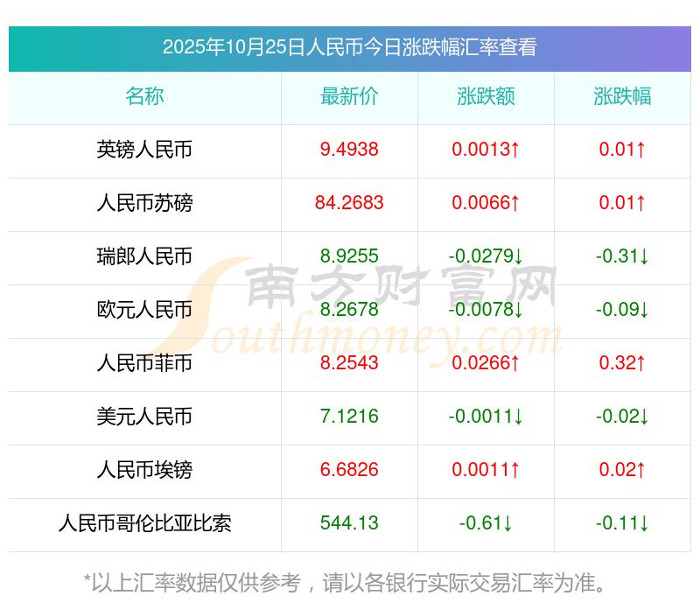The image size is (700, 610).
Task: Click the price 8.2543
Action: coord(349,363)
